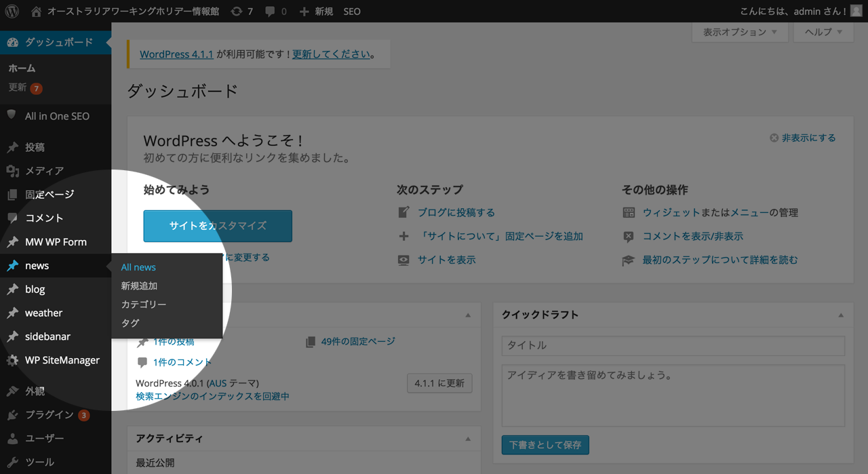Open the 49件の固定ページ link
This screenshot has height=474, width=868.
pyautogui.click(x=358, y=341)
